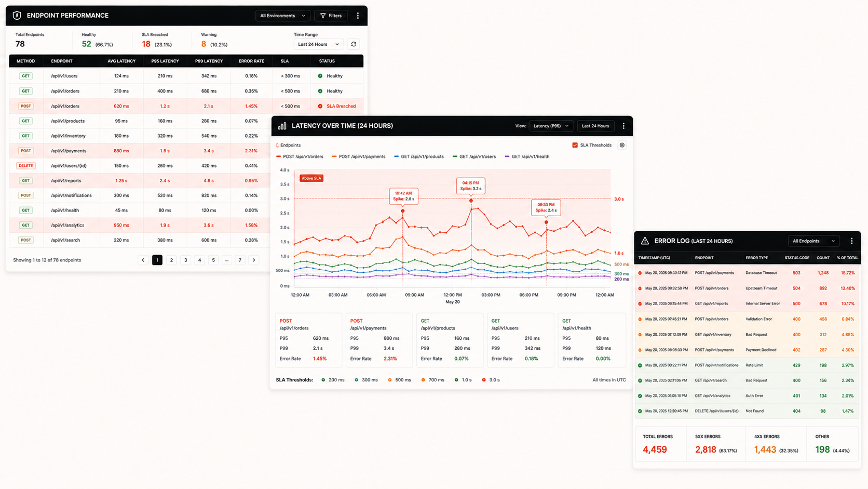The height and width of the screenshot is (489, 868).
Task: Click the 09:33 PM spike marker on the chart
Action: (x=546, y=222)
